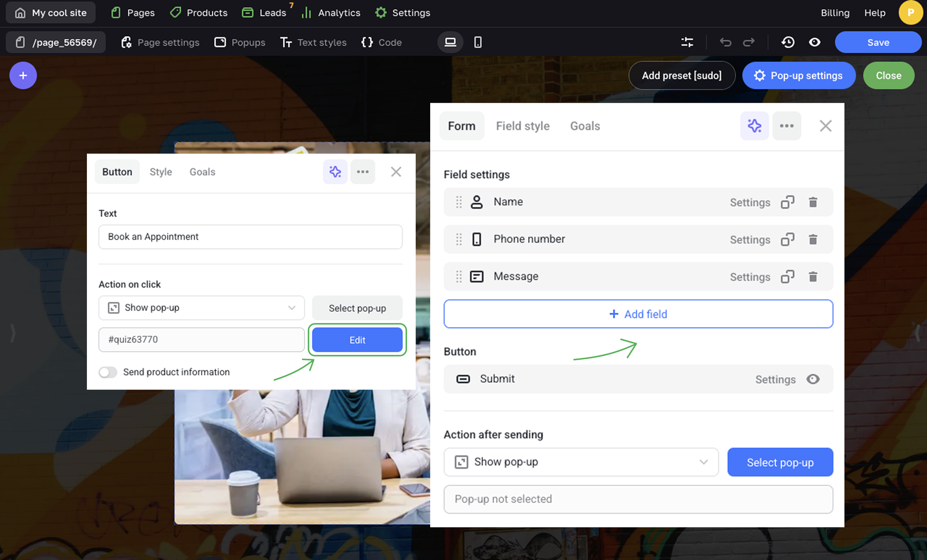
Task: Switch to Style tab in Button panel
Action: [160, 172]
